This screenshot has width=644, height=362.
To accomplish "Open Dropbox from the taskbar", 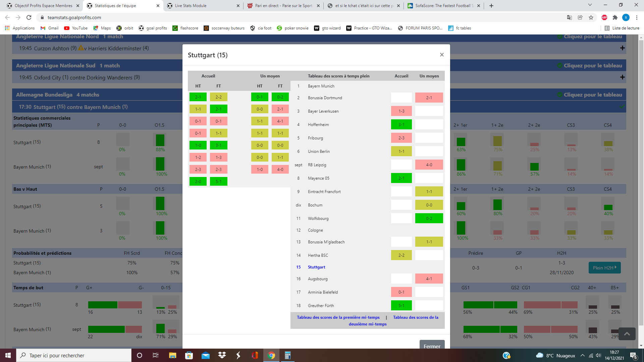I will (x=222, y=355).
